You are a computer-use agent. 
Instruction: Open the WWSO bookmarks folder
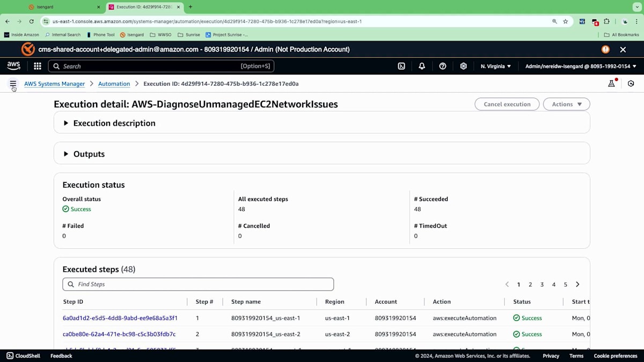[161, 35]
